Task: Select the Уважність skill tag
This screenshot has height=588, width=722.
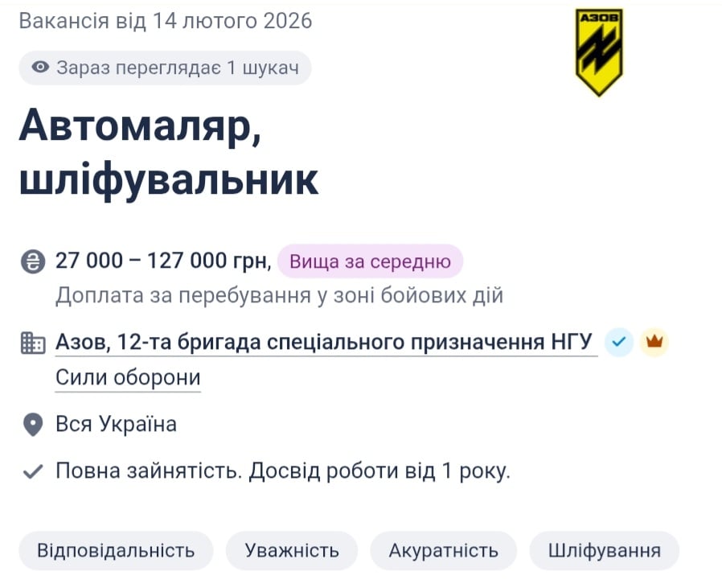Action: click(x=292, y=550)
